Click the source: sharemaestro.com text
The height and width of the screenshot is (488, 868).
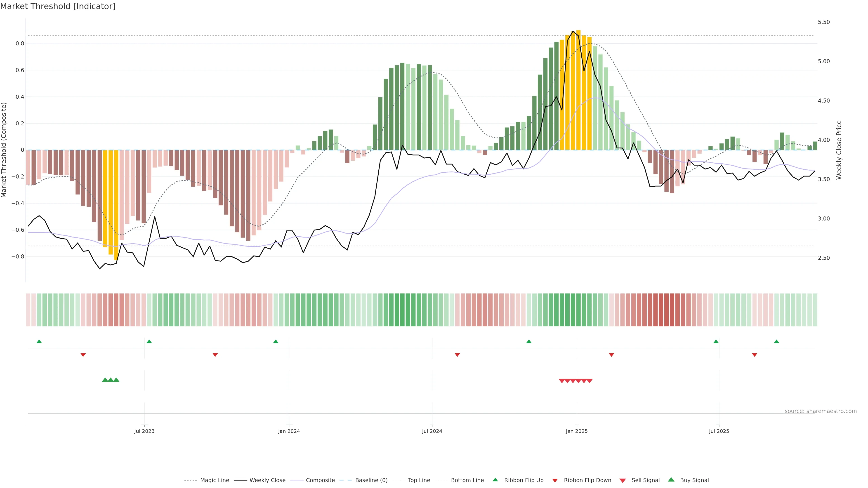pos(821,411)
